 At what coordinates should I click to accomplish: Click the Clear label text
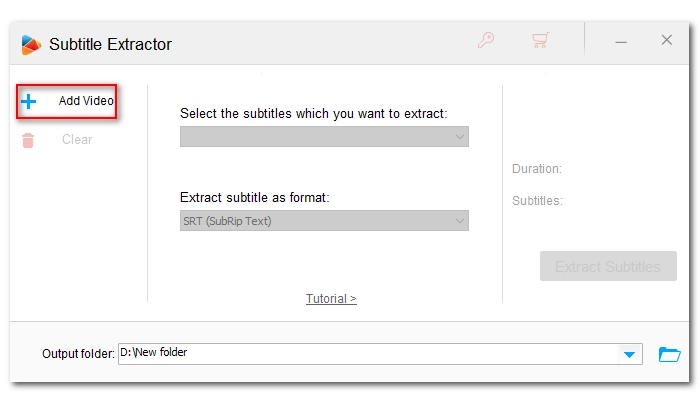point(77,139)
